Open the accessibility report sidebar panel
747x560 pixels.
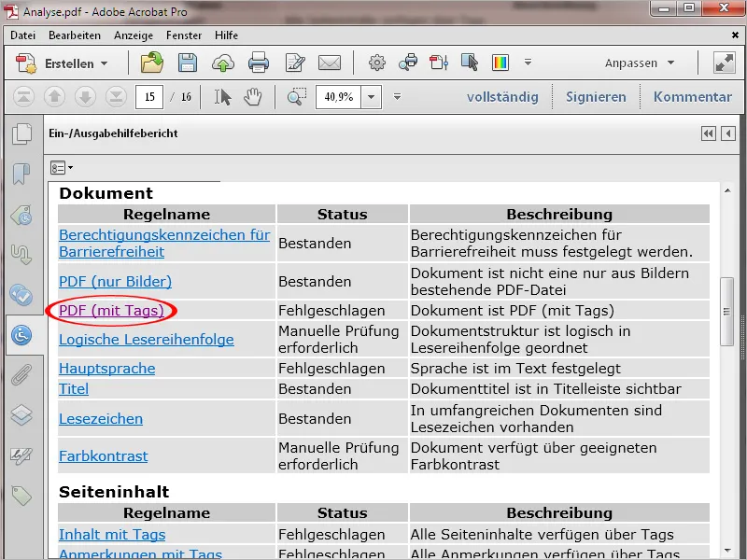(x=21, y=335)
